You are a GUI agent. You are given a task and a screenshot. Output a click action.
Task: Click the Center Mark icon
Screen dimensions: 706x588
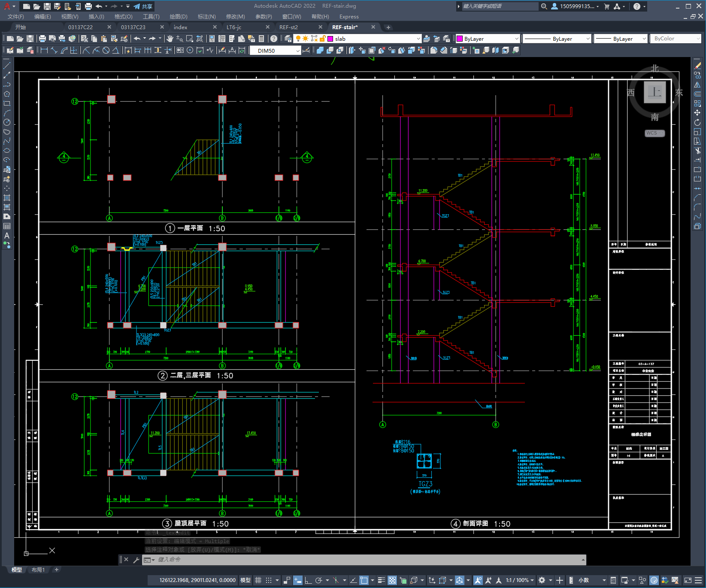click(x=190, y=50)
